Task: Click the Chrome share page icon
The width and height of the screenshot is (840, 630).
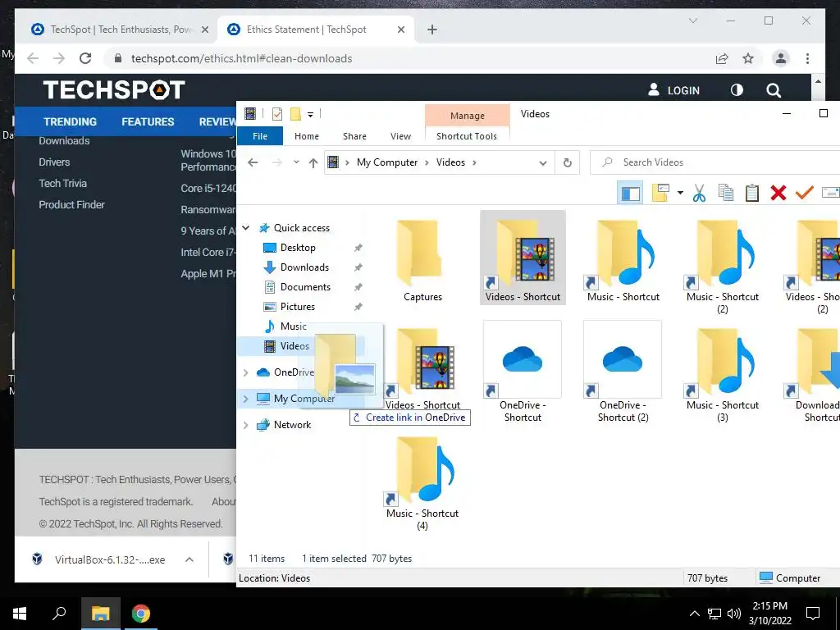Action: [722, 58]
